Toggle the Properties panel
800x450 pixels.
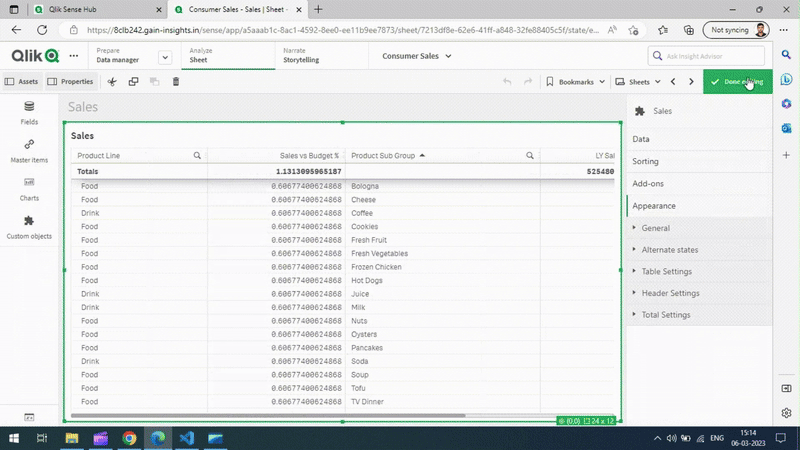70,82
